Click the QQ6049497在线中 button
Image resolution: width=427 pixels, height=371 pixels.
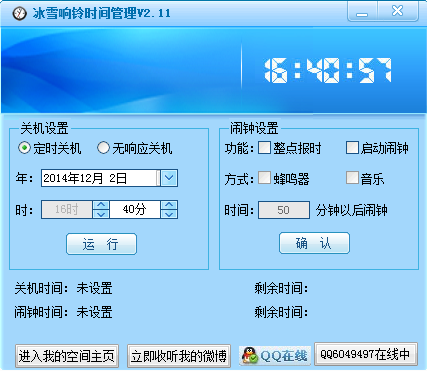366,354
